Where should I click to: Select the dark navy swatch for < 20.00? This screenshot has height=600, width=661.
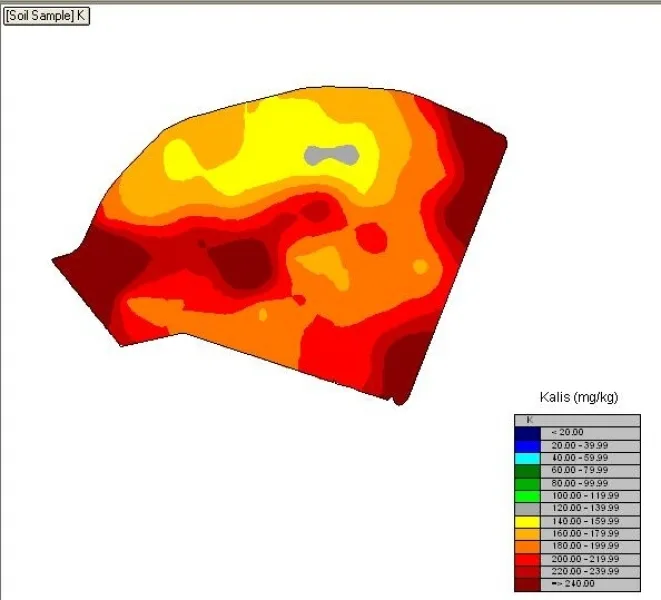[x=527, y=433]
